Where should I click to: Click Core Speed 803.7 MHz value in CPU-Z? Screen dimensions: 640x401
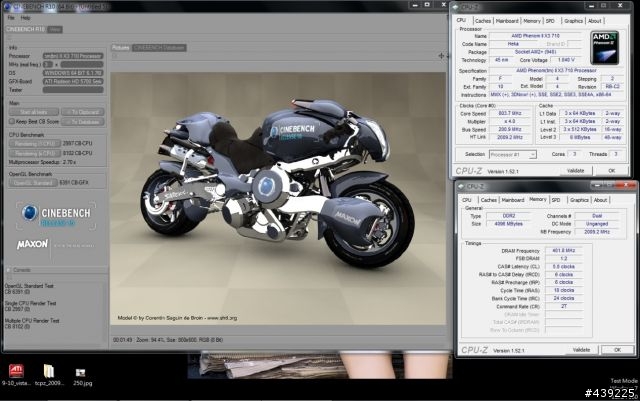pyautogui.click(x=510, y=114)
